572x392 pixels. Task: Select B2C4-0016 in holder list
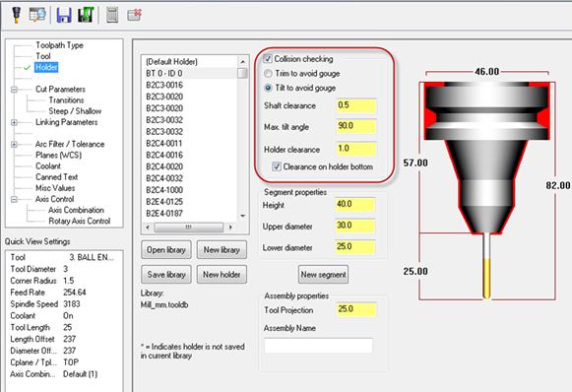click(164, 155)
